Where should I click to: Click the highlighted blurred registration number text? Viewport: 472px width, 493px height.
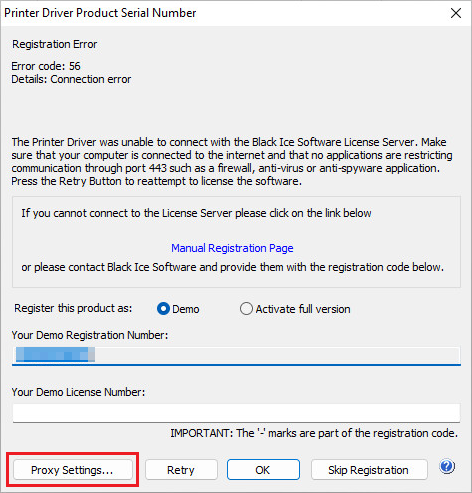[x=55, y=355]
